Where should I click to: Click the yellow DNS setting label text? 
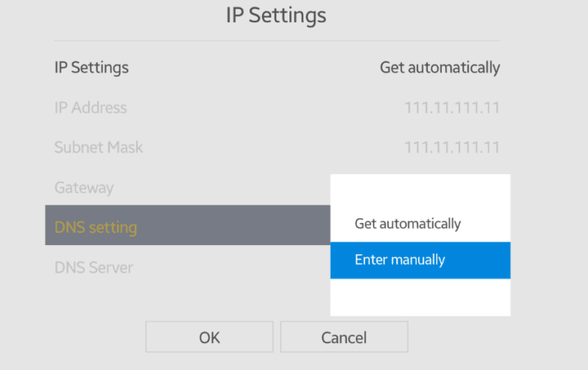click(x=96, y=227)
